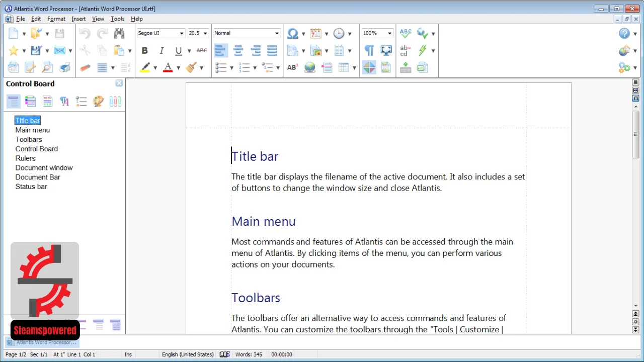Click the green lightning bolt icon
This screenshot has height=362, width=644.
[423, 50]
